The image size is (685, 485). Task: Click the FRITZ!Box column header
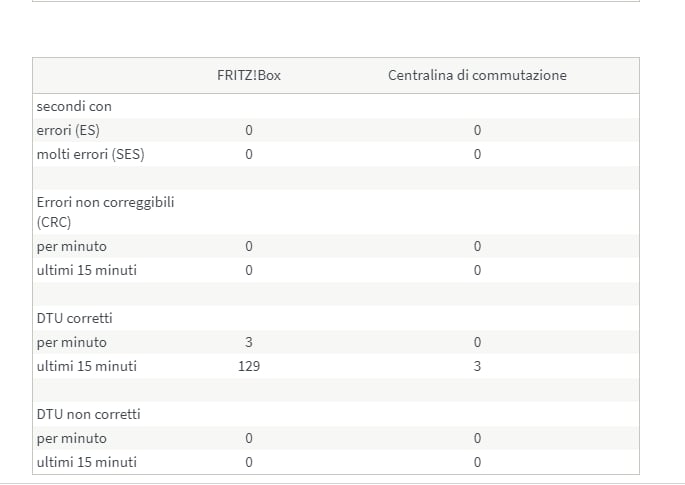pos(249,76)
